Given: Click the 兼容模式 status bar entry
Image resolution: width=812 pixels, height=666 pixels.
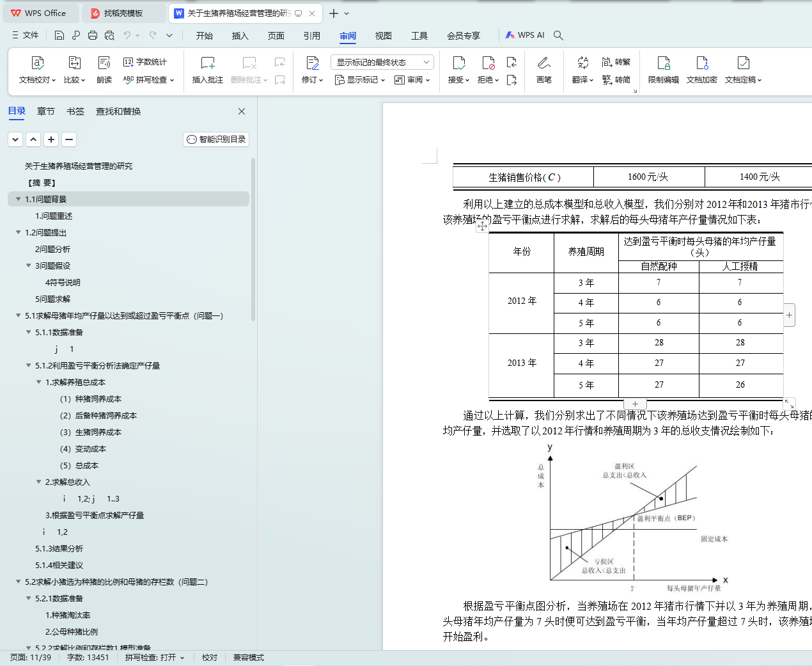Looking at the screenshot, I should 249,658.
